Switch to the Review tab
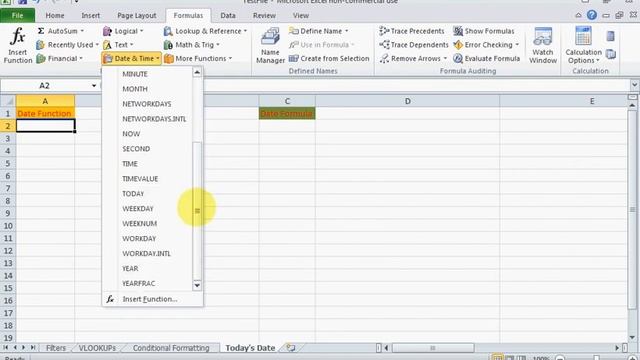Viewport: 640px width, 360px height. [264, 16]
